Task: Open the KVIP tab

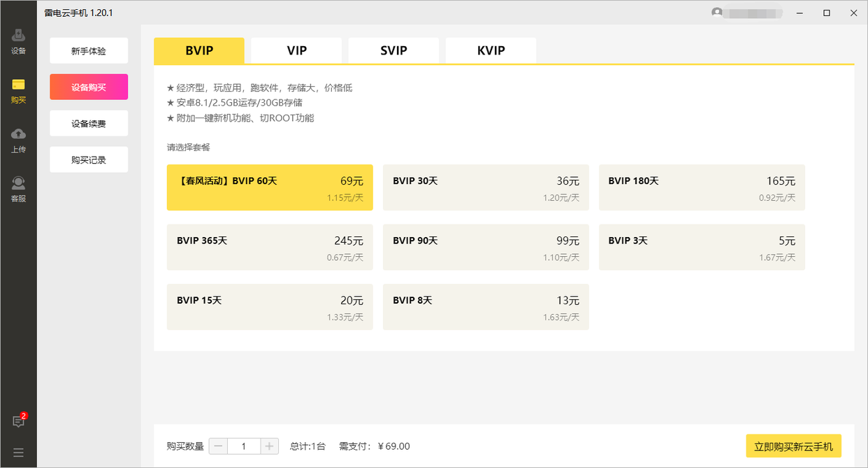Action: tap(490, 50)
